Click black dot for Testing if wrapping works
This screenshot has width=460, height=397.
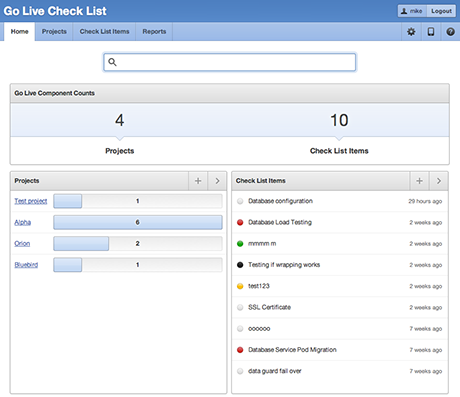[x=240, y=265]
